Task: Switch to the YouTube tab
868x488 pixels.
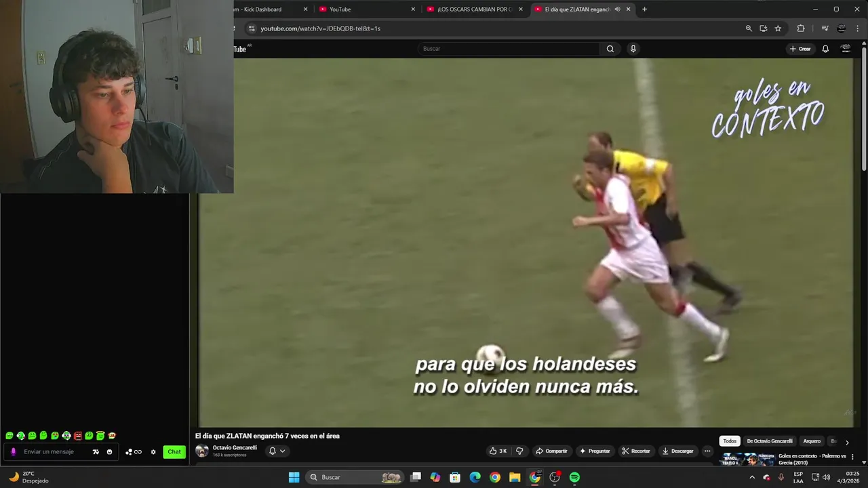Action: (x=366, y=9)
